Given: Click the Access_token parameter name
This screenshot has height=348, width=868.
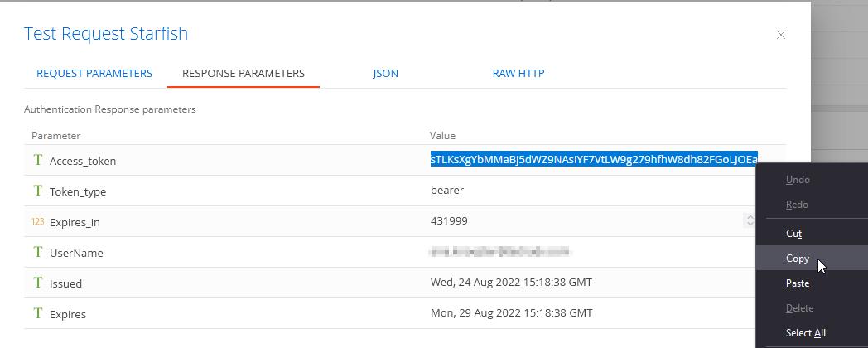Looking at the screenshot, I should tap(83, 162).
